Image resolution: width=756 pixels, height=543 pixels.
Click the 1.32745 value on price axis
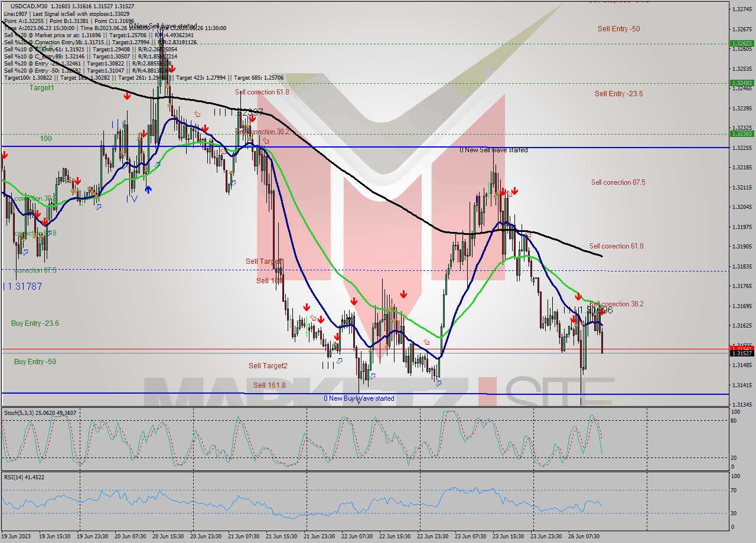coord(741,9)
